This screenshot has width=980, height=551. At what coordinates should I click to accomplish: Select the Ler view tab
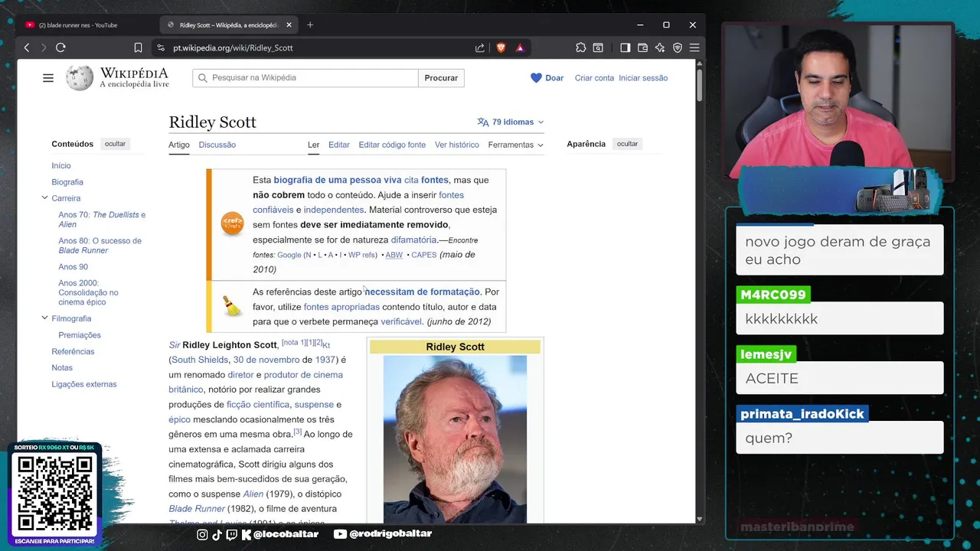pyautogui.click(x=313, y=145)
